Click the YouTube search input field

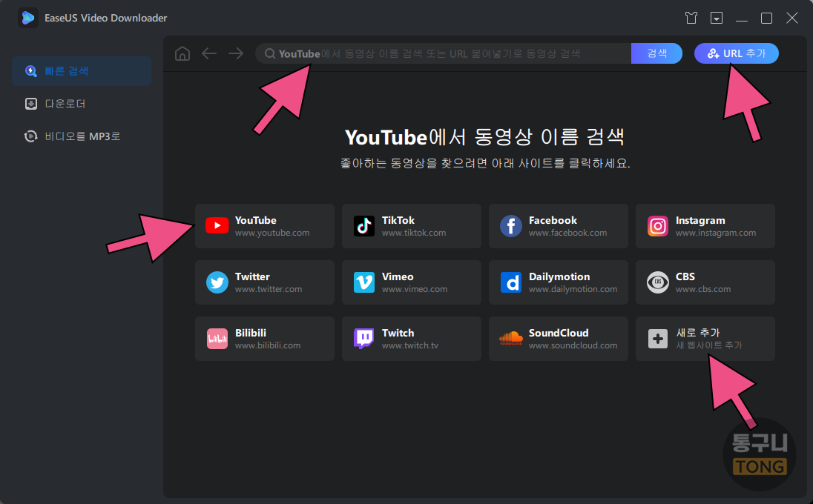point(444,53)
